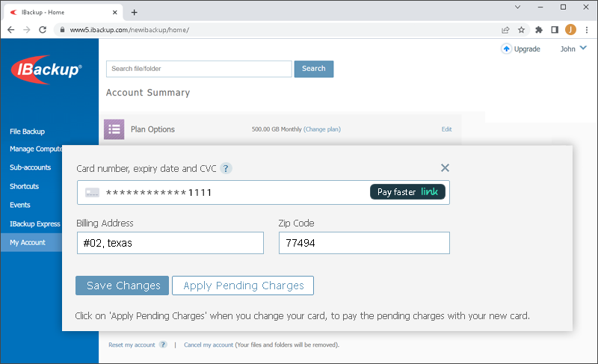
Task: Click the Billing Address field
Action: tap(170, 243)
